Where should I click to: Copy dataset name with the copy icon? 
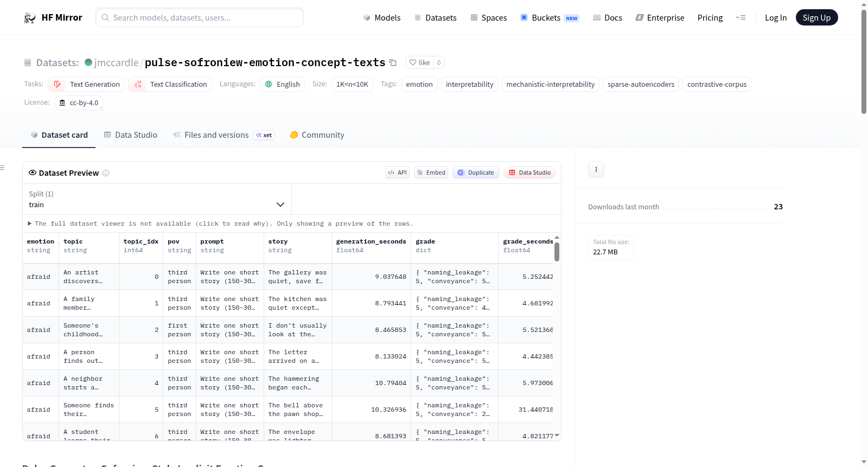[x=393, y=63]
